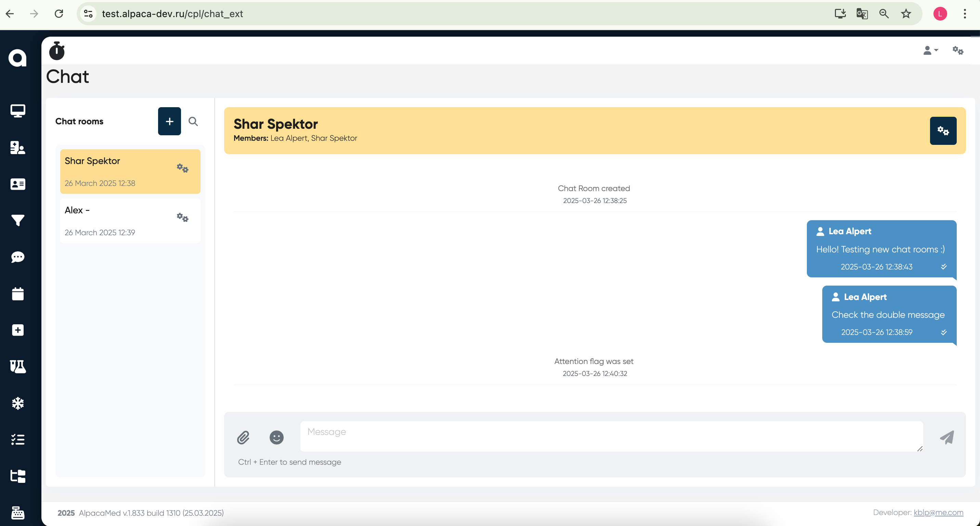Open the checklist tasks sidebar icon
The image size is (980, 526).
pos(17,440)
